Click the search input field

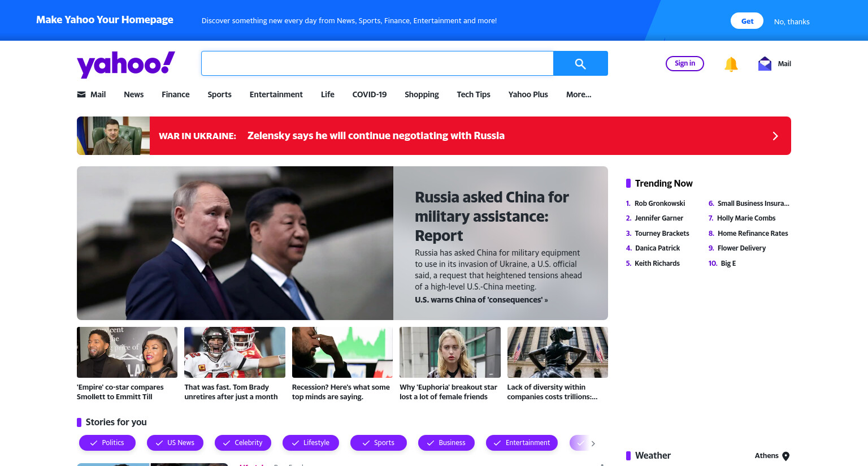point(377,63)
